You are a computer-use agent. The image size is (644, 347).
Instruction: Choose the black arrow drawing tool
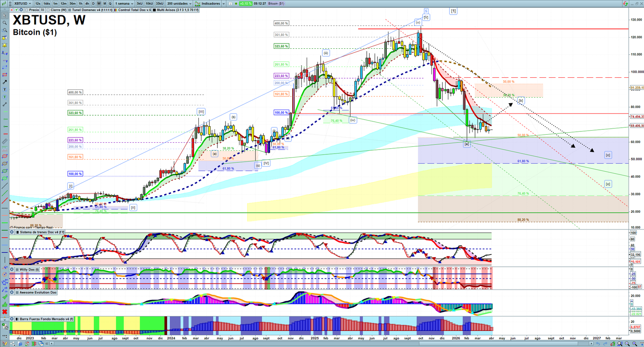(5, 82)
